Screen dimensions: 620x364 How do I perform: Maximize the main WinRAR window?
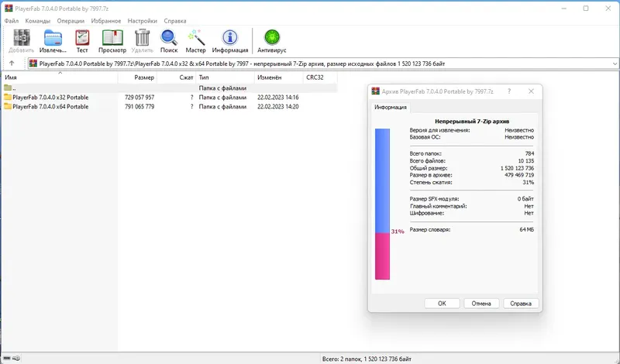click(586, 9)
